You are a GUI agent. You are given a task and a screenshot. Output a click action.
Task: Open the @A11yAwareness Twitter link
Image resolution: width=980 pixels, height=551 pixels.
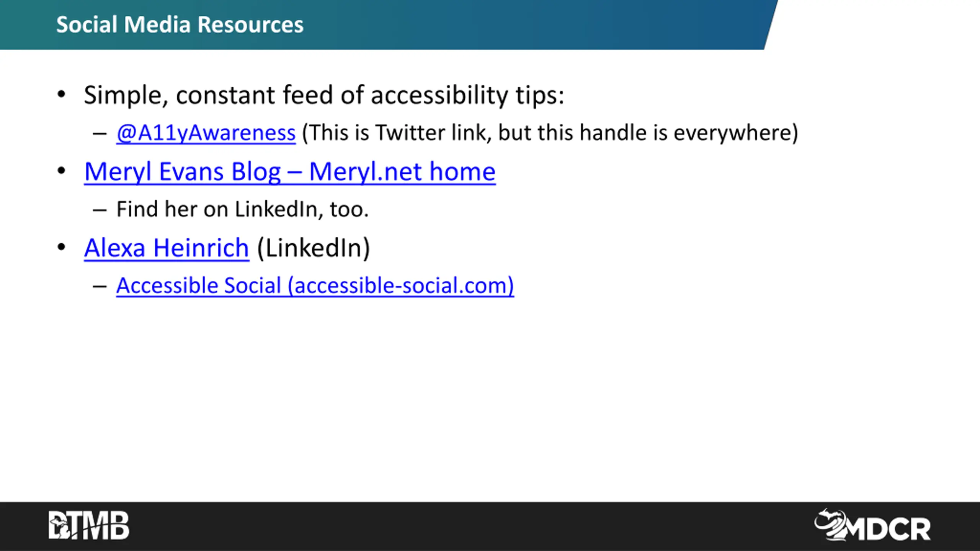point(206,133)
